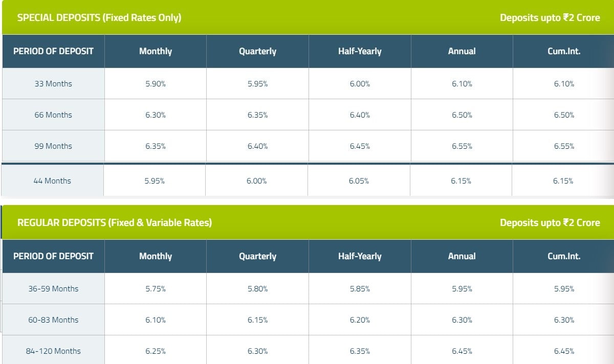Select the 36-59 Months monthly rate 5.75%
Image resolution: width=614 pixels, height=364 pixels.
(156, 289)
